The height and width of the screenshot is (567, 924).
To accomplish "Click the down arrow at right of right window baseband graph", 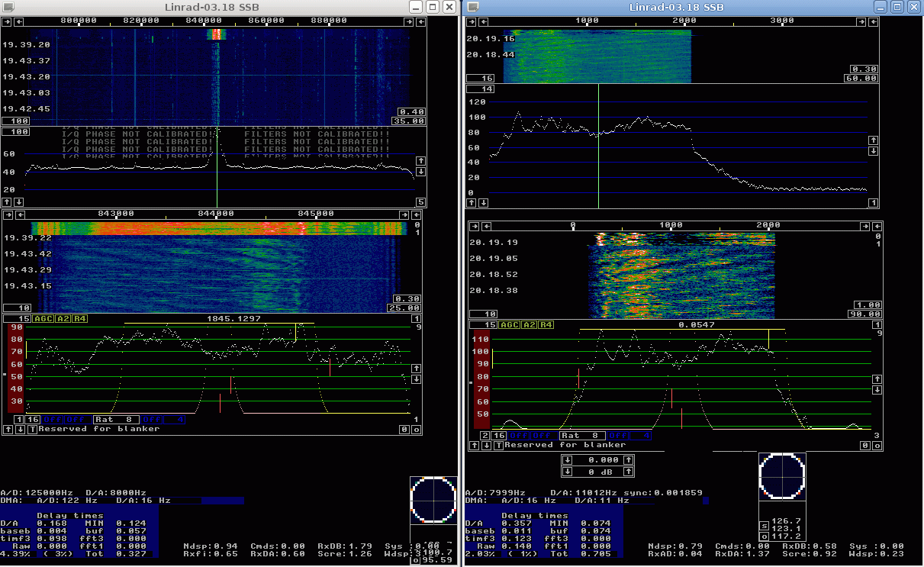I will pos(877,389).
